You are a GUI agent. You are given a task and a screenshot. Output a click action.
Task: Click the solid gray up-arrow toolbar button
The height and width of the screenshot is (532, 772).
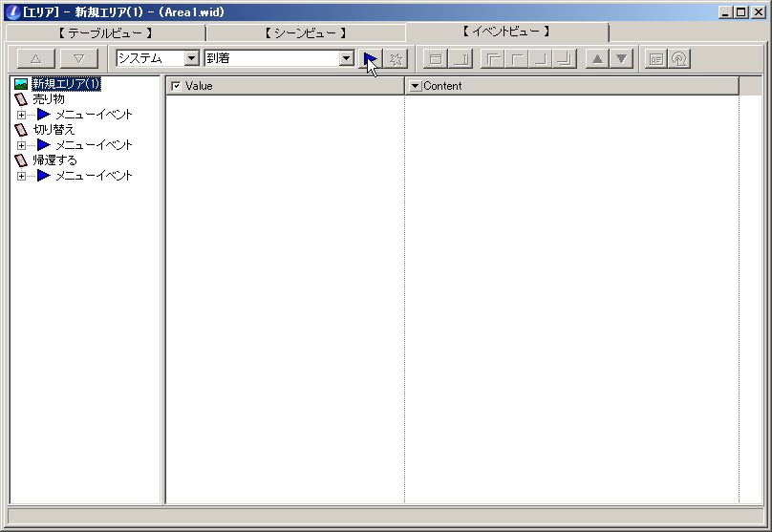[x=597, y=59]
